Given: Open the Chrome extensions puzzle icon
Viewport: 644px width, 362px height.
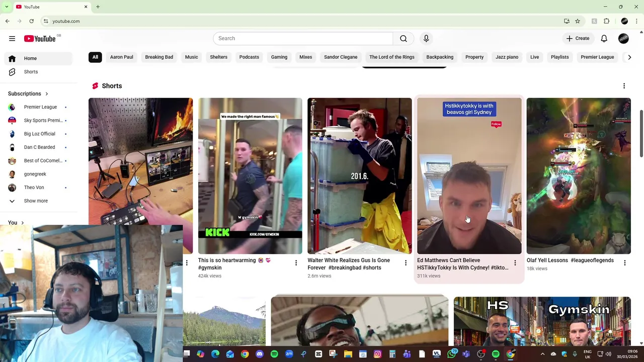Looking at the screenshot, I should coord(606,21).
